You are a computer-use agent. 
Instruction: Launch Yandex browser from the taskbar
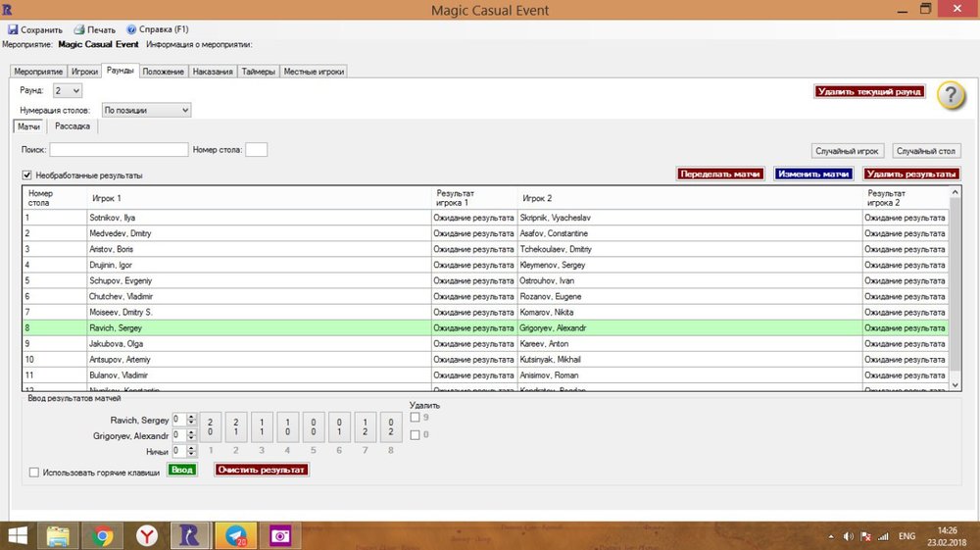click(x=146, y=535)
